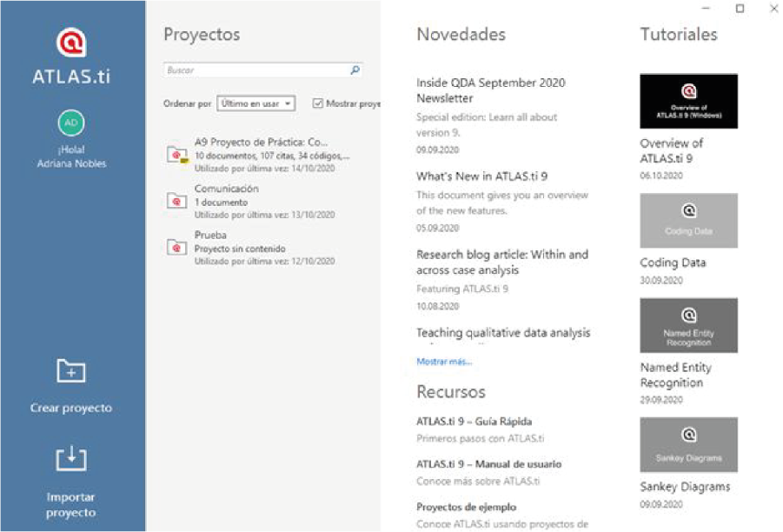The image size is (783, 532).
Task: Click the Crear proyecto folder icon
Action: (71, 370)
